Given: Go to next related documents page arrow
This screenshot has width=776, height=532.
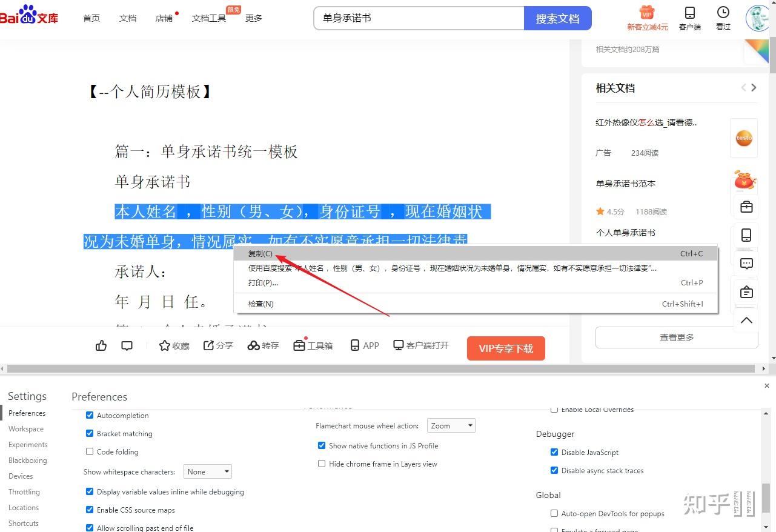Looking at the screenshot, I should point(754,88).
